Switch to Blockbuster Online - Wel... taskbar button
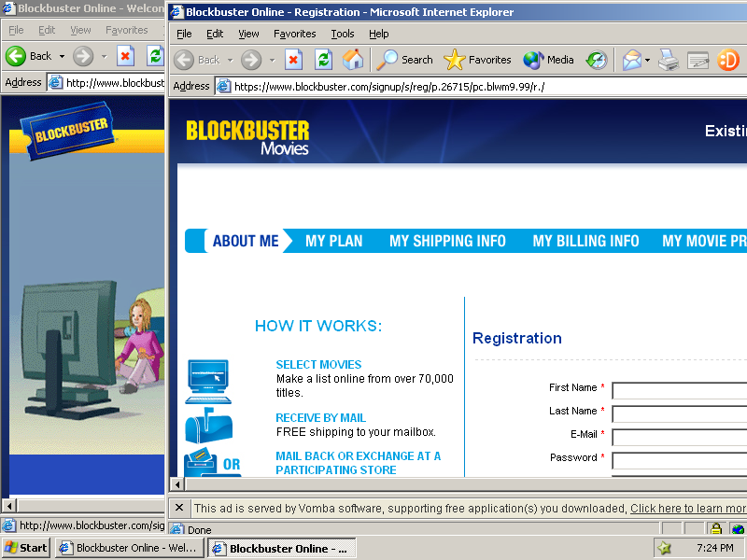Image resolution: width=747 pixels, height=560 pixels. tap(129, 548)
